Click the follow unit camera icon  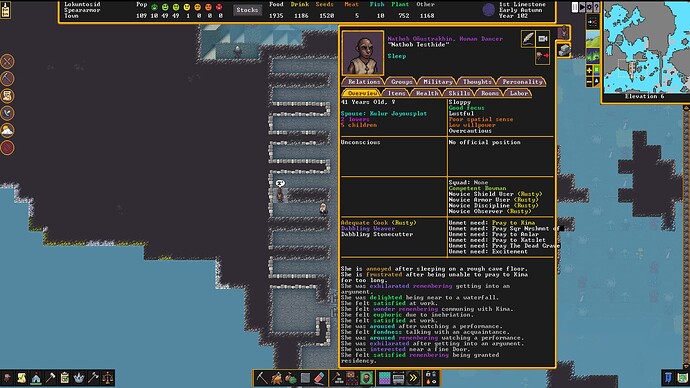[x=543, y=39]
